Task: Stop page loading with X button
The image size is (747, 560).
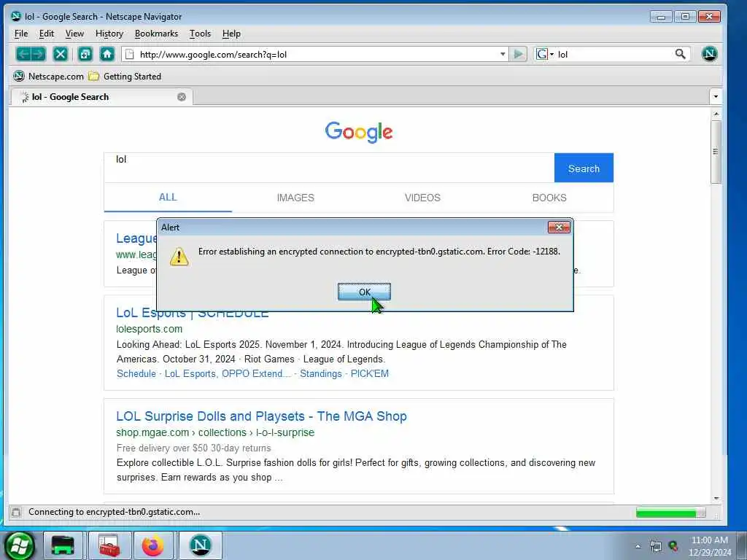Action: [61, 54]
